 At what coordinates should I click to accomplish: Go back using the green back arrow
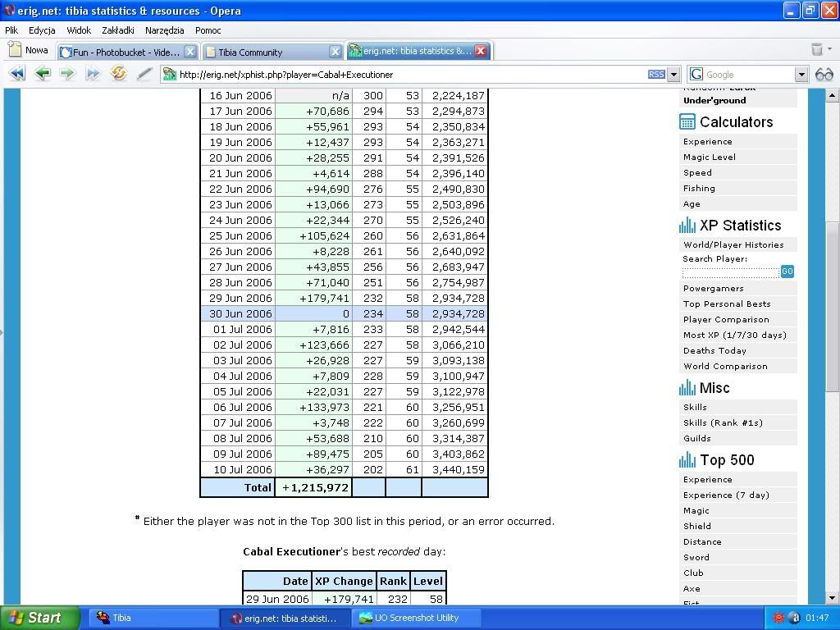pos(43,74)
